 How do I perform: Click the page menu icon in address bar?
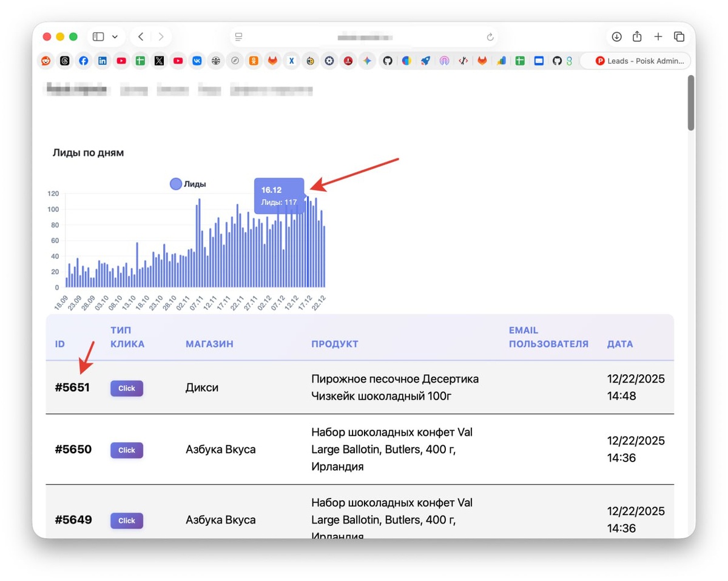click(x=239, y=37)
